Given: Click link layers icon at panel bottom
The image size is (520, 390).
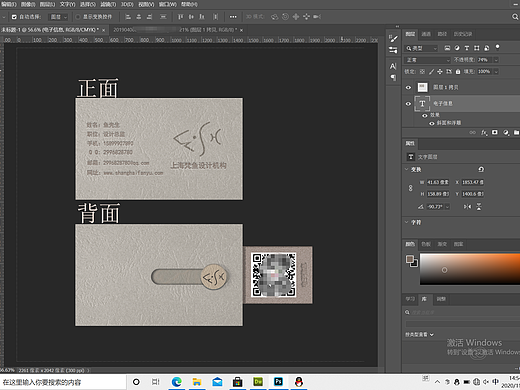Looking at the screenshot, I should click(472, 133).
